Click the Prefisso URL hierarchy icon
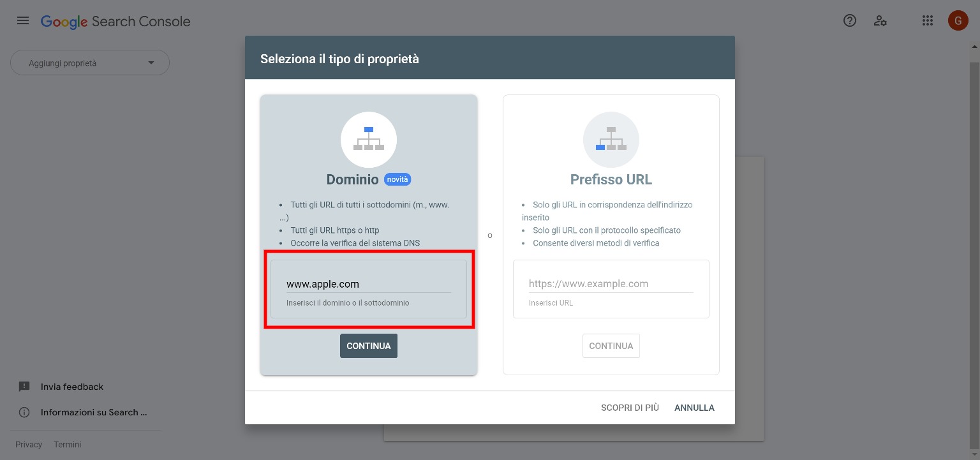The height and width of the screenshot is (460, 980). tap(611, 140)
